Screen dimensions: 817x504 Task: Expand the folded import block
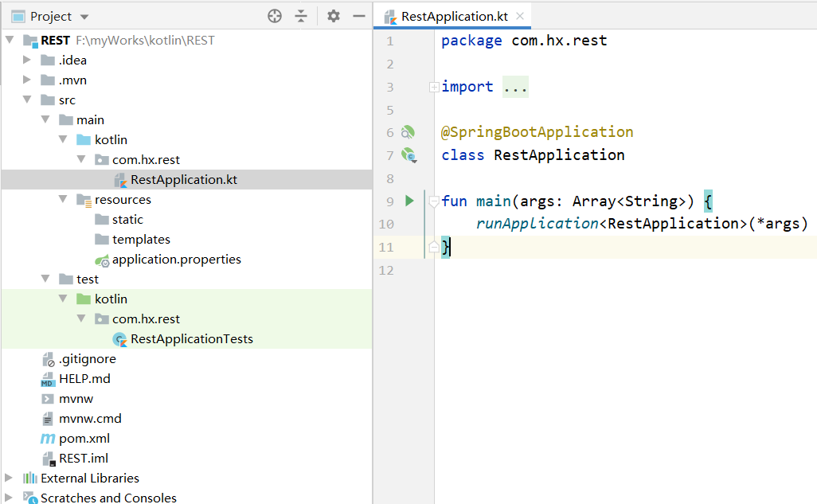coord(434,87)
